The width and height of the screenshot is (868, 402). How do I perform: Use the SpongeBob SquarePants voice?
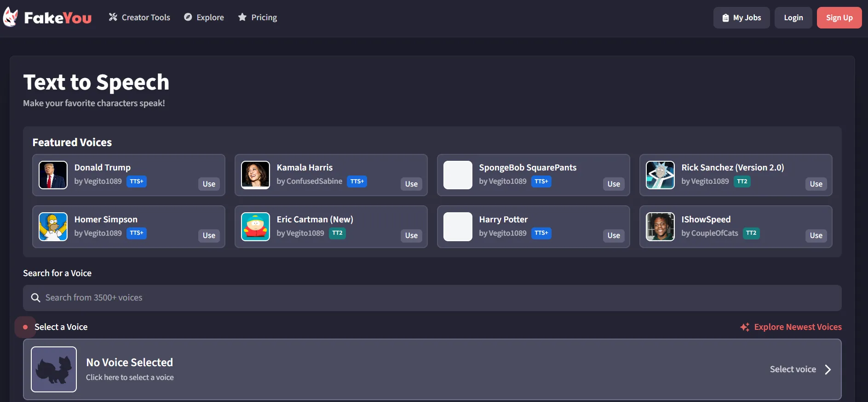pos(614,184)
